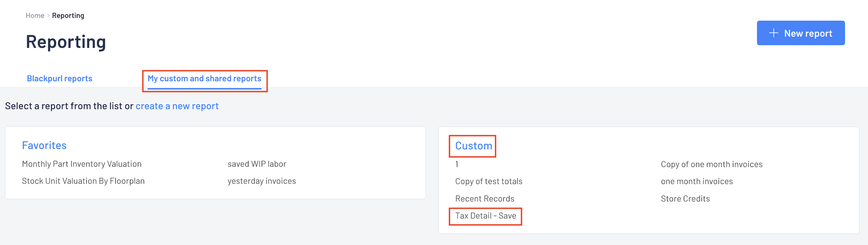Go to the Home breadcrumb link
This screenshot has height=245, width=868.
tap(35, 15)
